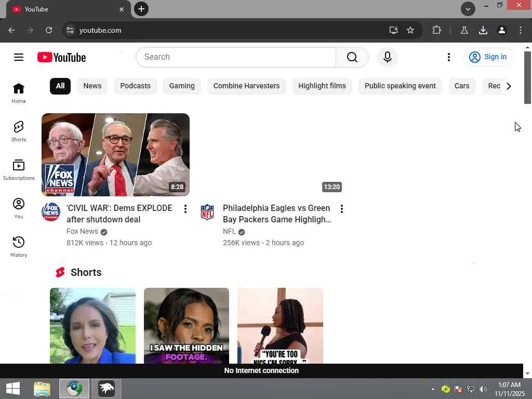
Task: Open the eagle app on the taskbar
Action: (x=106, y=389)
